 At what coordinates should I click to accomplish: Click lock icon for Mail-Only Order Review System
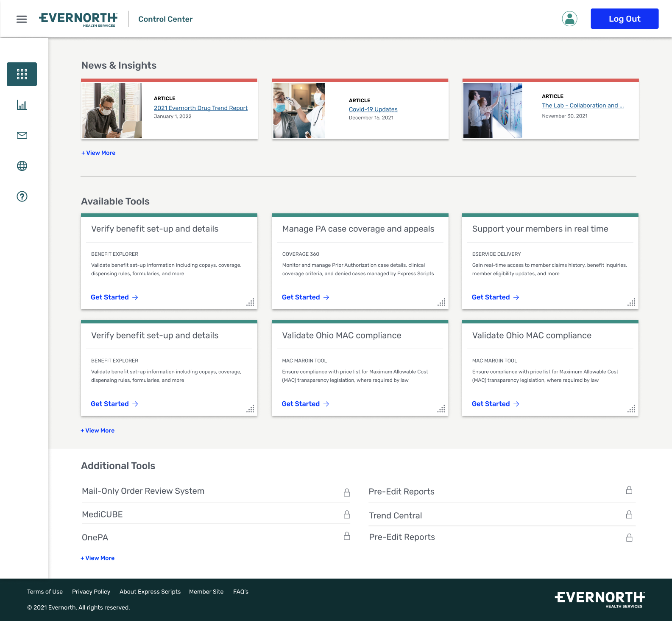pos(347,492)
